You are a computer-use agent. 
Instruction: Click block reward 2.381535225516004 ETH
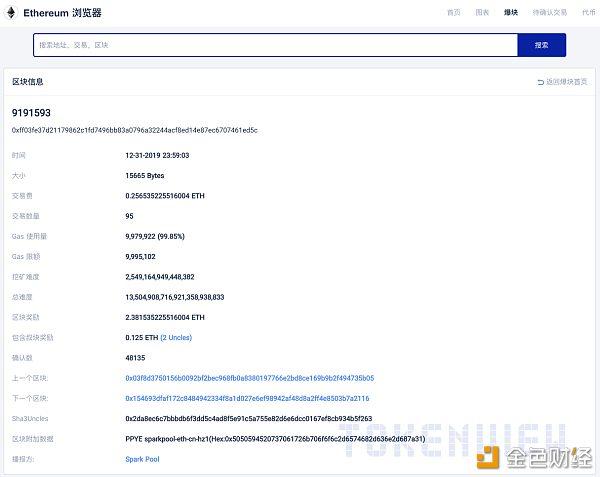[x=165, y=317]
